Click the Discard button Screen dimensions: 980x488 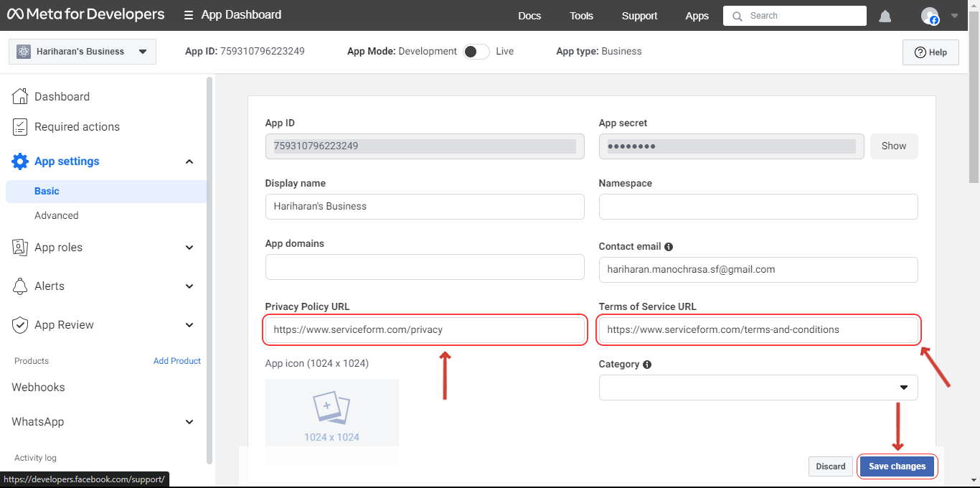click(x=831, y=466)
